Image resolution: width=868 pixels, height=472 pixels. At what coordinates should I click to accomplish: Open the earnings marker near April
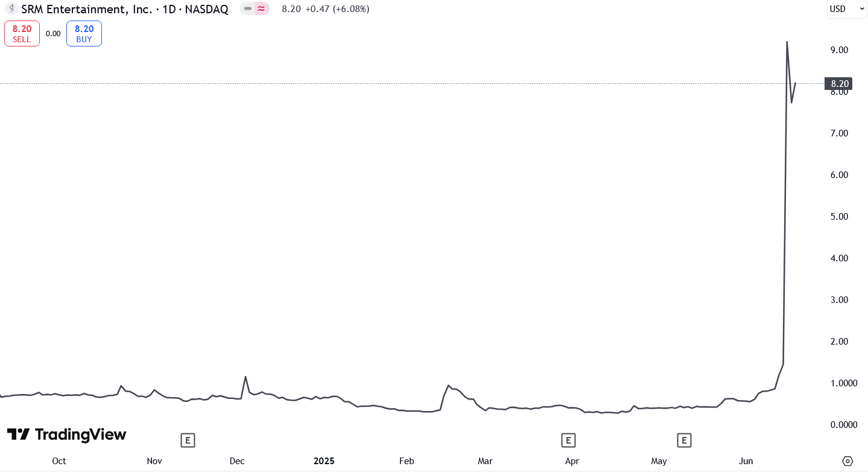(x=568, y=441)
